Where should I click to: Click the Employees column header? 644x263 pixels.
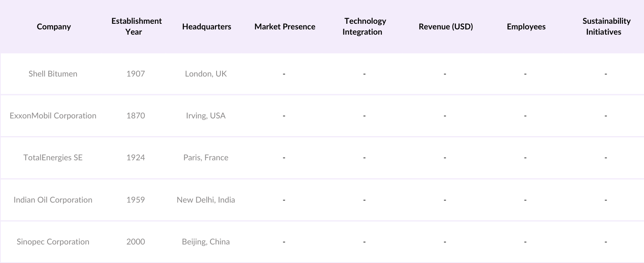click(526, 27)
